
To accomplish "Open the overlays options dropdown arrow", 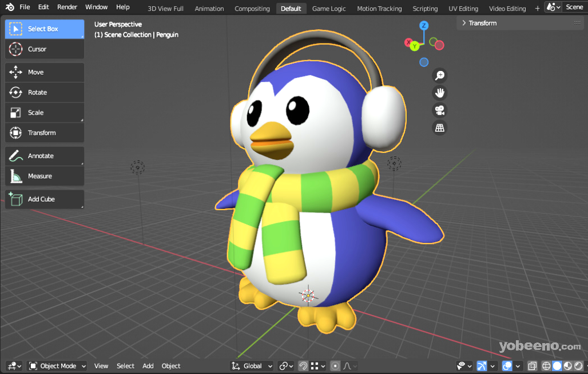I will [x=518, y=366].
